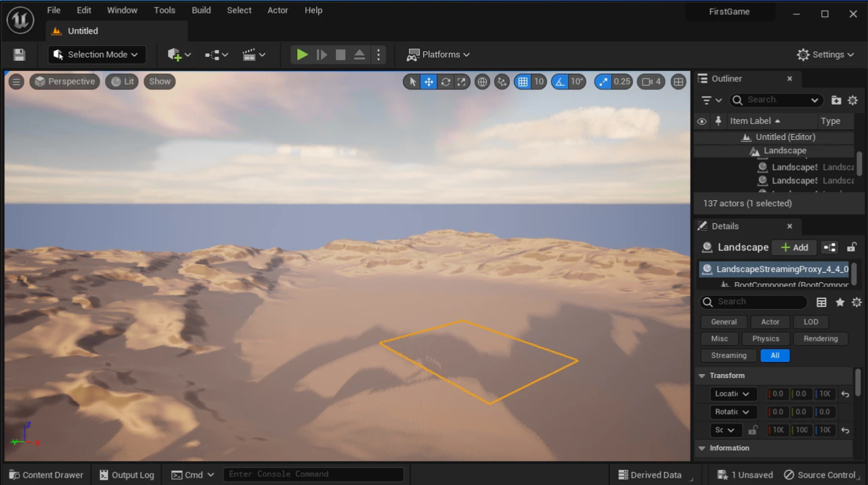Image resolution: width=868 pixels, height=485 pixels.
Task: Open the Tools menu
Action: [x=165, y=10]
